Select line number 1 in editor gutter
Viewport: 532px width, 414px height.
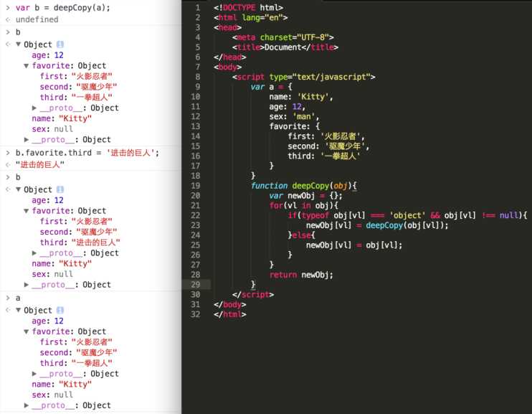point(198,7)
